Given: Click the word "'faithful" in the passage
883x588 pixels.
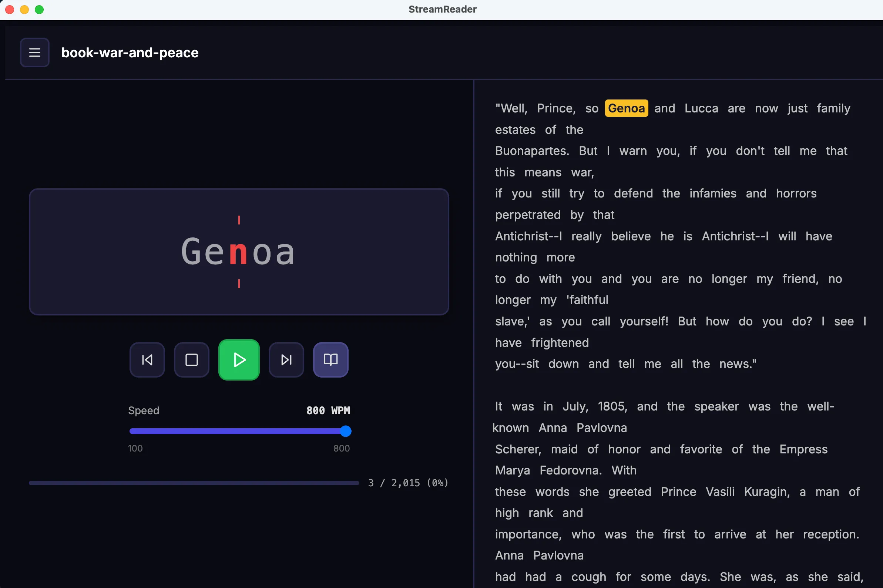Looking at the screenshot, I should click(587, 300).
